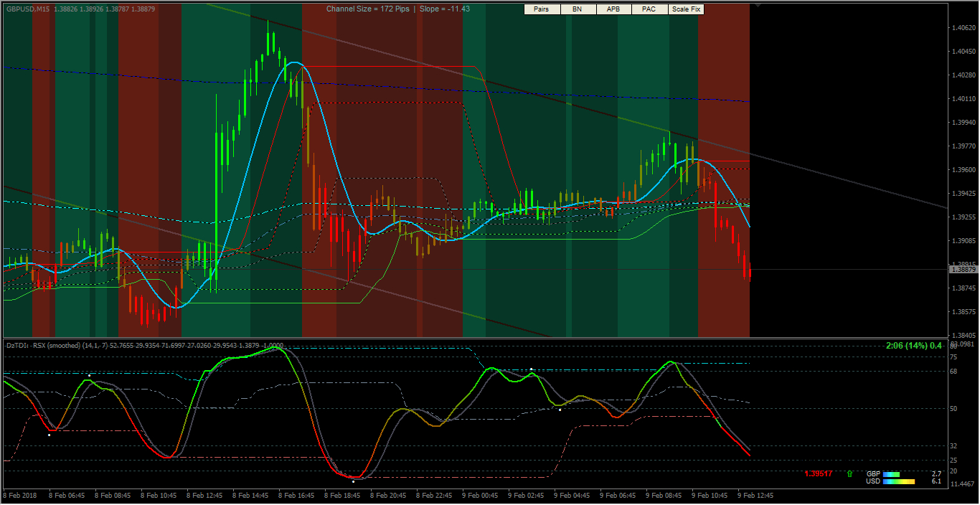Click the GBP currency strength bar

coord(892,474)
